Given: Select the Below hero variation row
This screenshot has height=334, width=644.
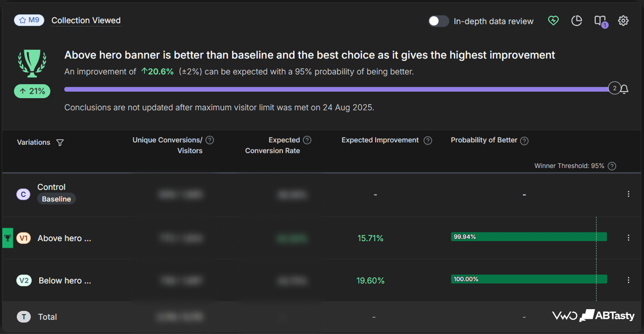Looking at the screenshot, I should (x=322, y=280).
